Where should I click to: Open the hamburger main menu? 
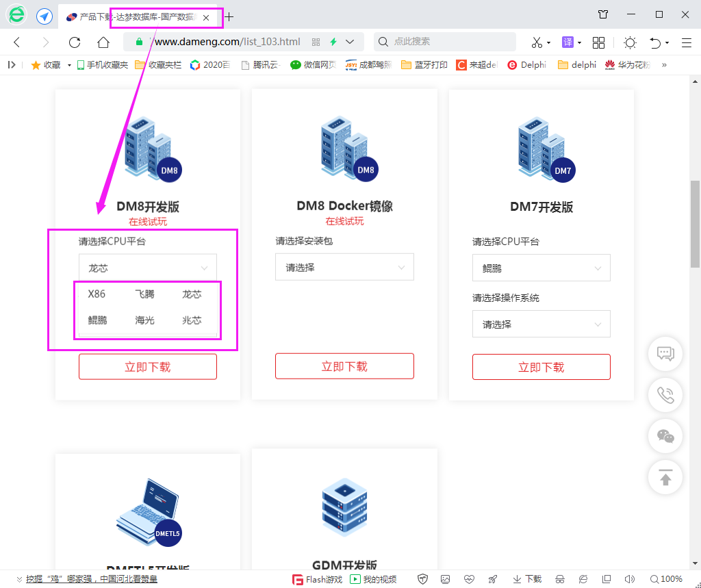(686, 42)
